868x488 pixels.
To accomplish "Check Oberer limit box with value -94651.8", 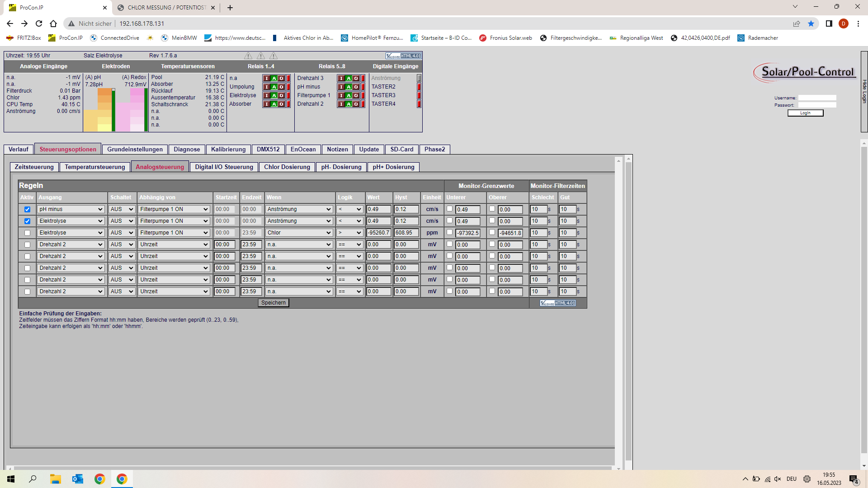I will [492, 232].
